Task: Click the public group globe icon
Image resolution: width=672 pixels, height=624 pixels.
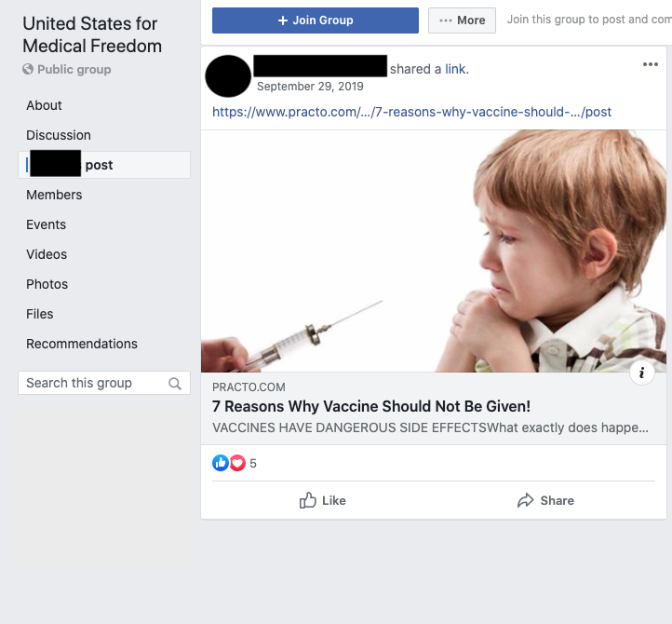Action: point(28,70)
